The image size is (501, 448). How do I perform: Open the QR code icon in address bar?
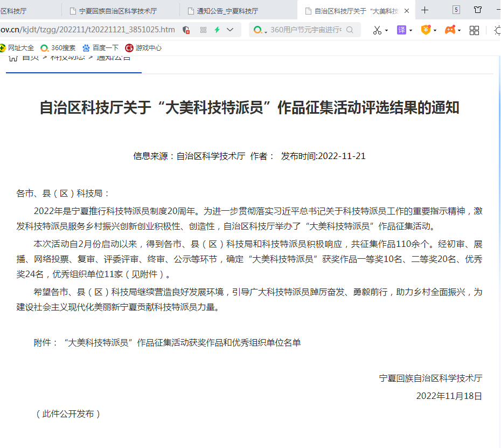(x=203, y=30)
